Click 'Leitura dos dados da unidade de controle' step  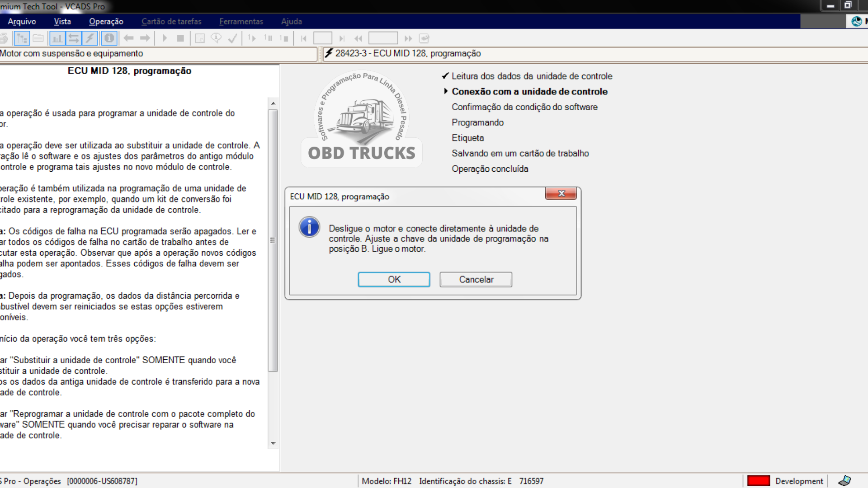coord(532,76)
